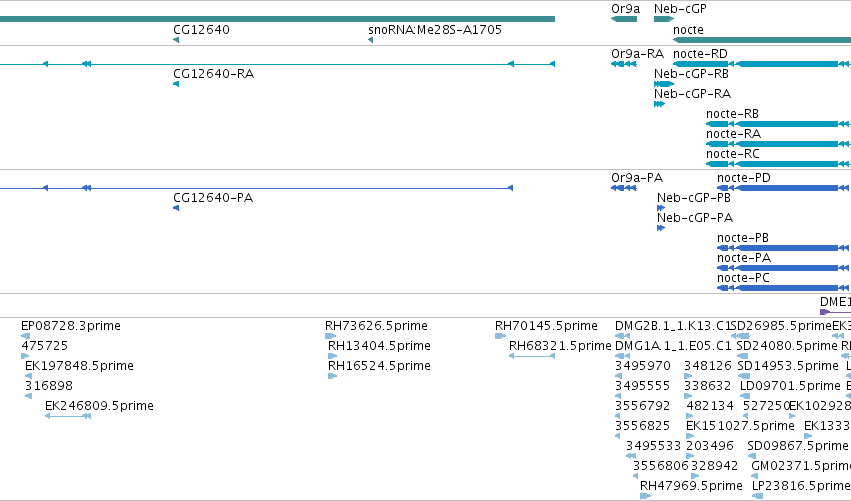Image resolution: width=851 pixels, height=501 pixels.
Task: Click the long unlabeled teal gene bar at top
Action: (277, 19)
